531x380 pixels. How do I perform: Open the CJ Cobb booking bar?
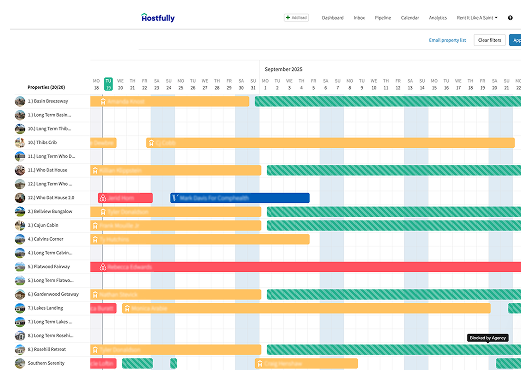tap(331, 143)
